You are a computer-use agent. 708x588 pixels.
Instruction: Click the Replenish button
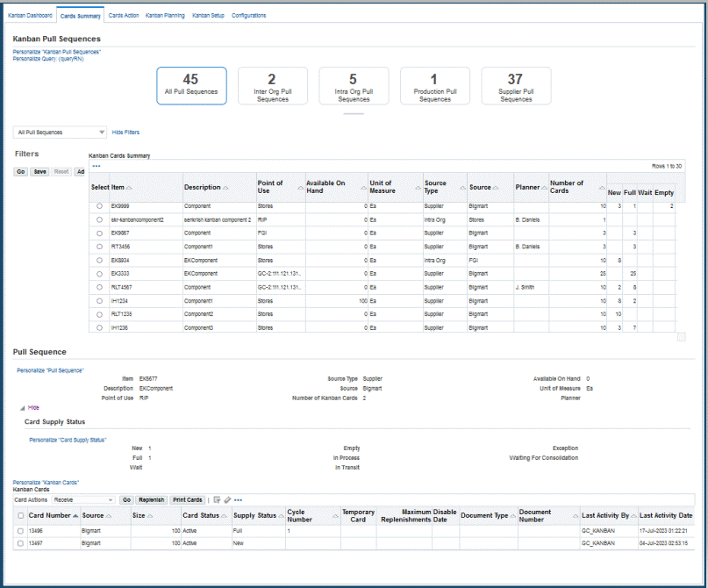tap(151, 500)
